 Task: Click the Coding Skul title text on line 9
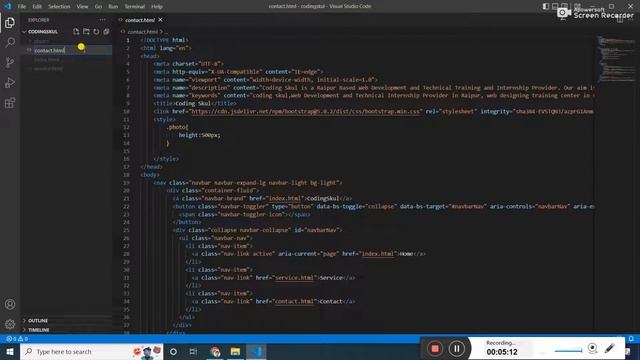click(x=193, y=103)
